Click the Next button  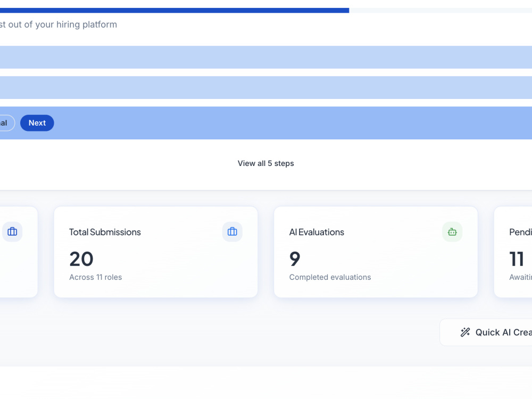tap(37, 123)
